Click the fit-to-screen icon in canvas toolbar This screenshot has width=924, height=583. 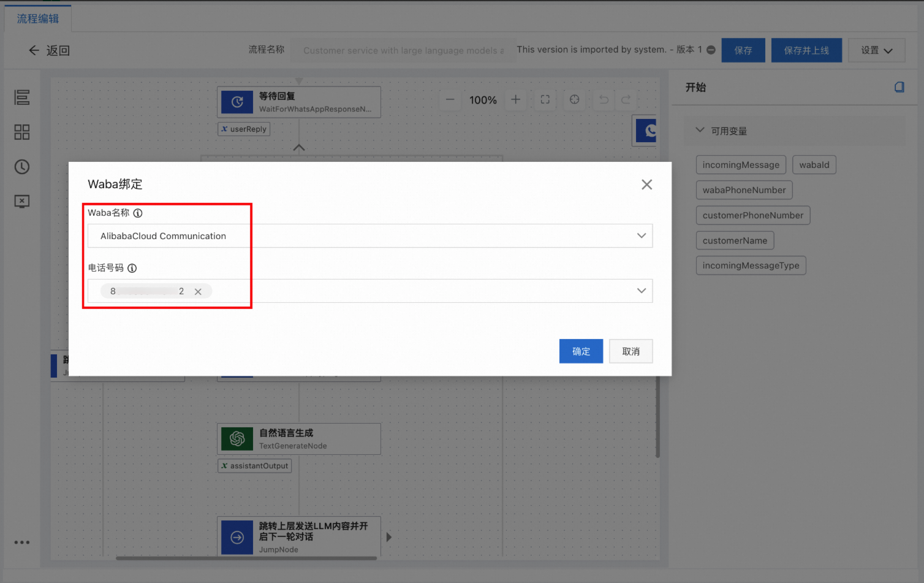pyautogui.click(x=545, y=99)
